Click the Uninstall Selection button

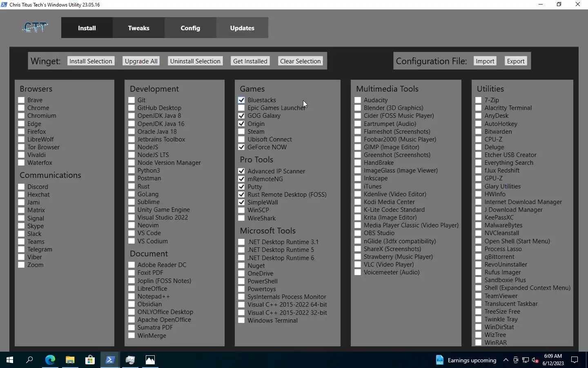(195, 61)
